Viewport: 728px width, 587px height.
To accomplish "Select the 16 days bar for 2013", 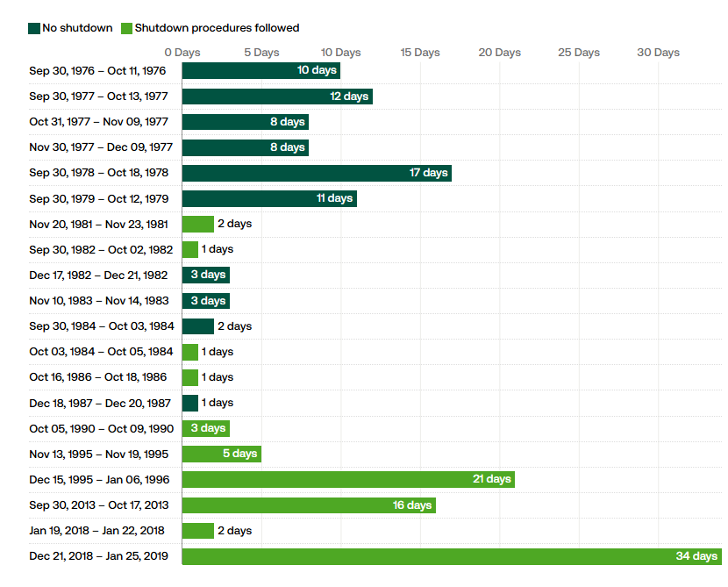I will click(x=309, y=505).
